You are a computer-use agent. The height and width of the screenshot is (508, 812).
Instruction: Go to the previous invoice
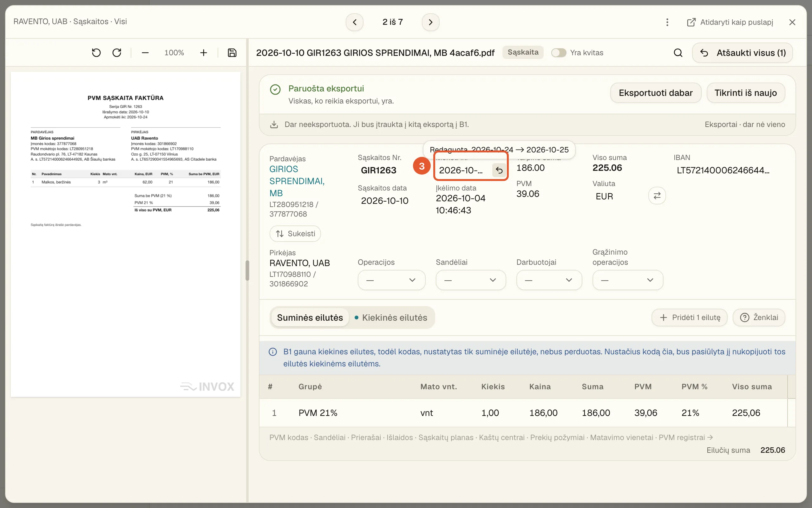pos(354,22)
